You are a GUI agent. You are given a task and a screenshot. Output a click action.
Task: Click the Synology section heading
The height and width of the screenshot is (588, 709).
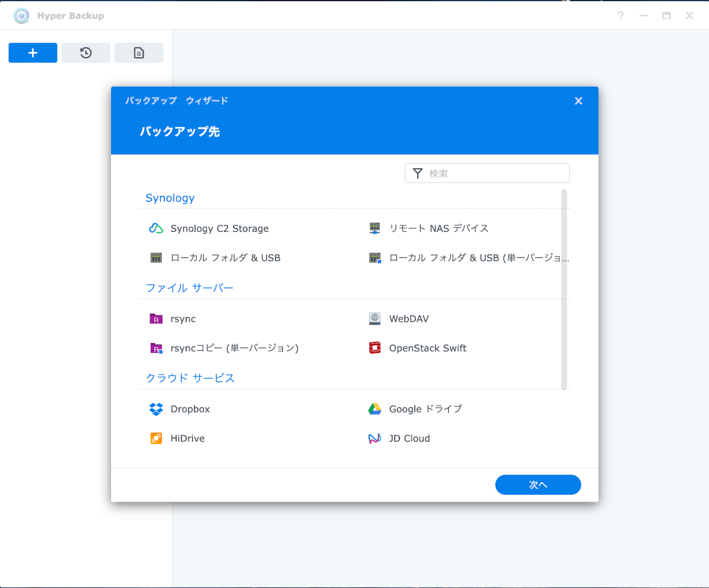click(170, 198)
